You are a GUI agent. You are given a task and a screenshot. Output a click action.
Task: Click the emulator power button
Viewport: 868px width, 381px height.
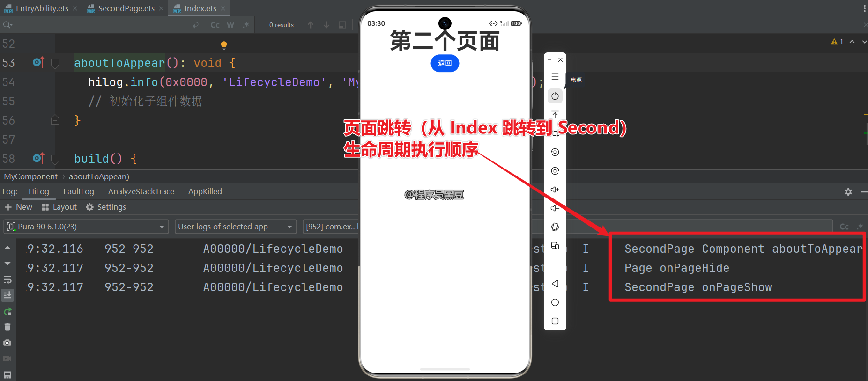555,96
